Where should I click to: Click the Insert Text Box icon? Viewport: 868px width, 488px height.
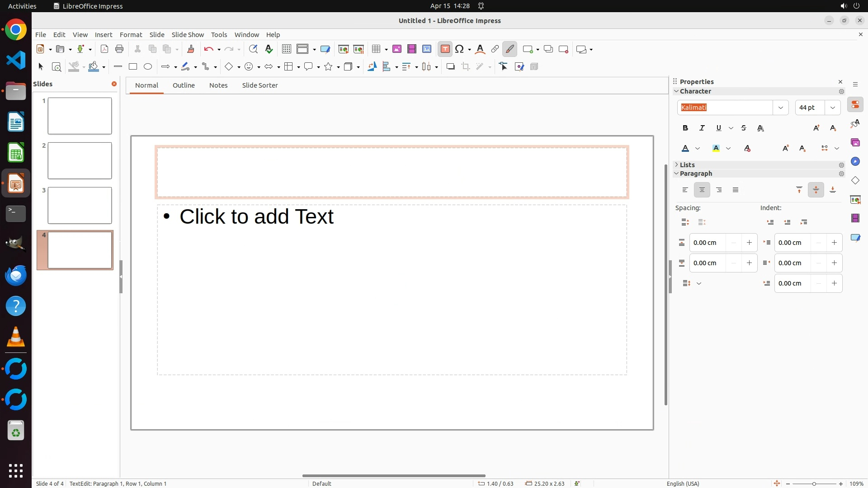coord(445,49)
